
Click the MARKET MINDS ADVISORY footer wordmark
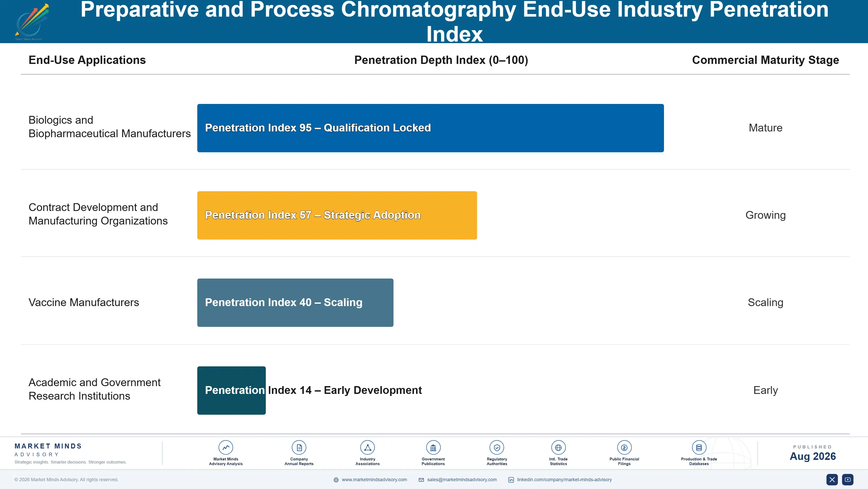48,450
